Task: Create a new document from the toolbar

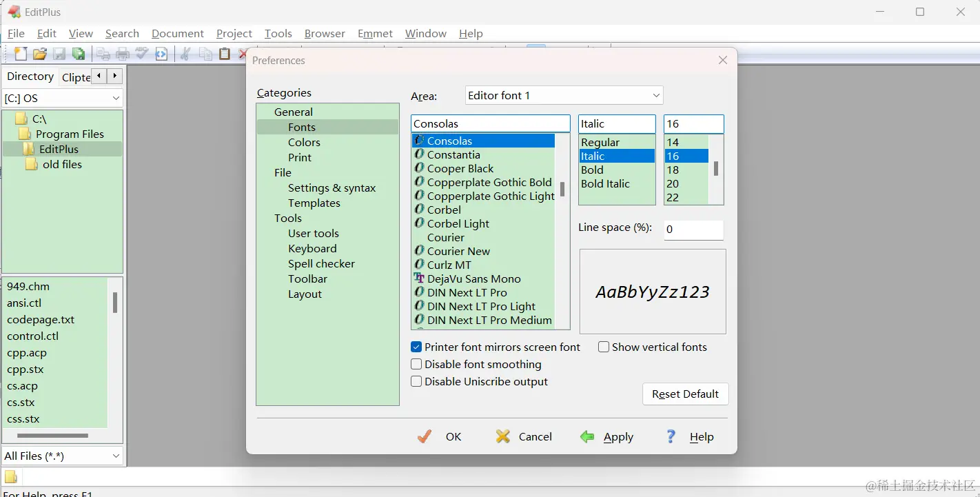Action: pos(21,54)
